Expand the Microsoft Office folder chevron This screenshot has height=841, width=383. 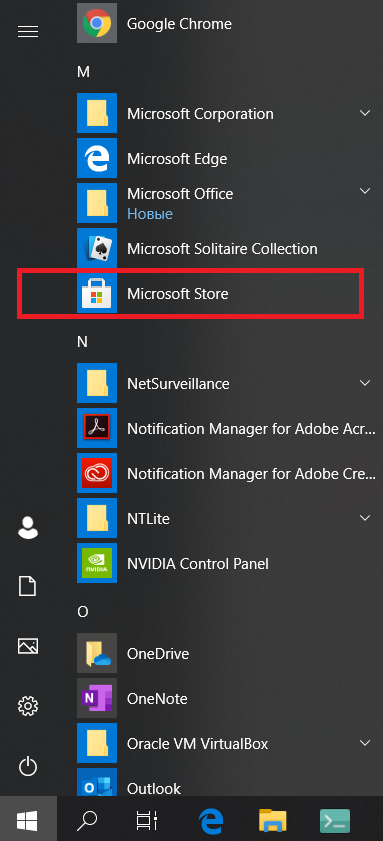pos(365,191)
